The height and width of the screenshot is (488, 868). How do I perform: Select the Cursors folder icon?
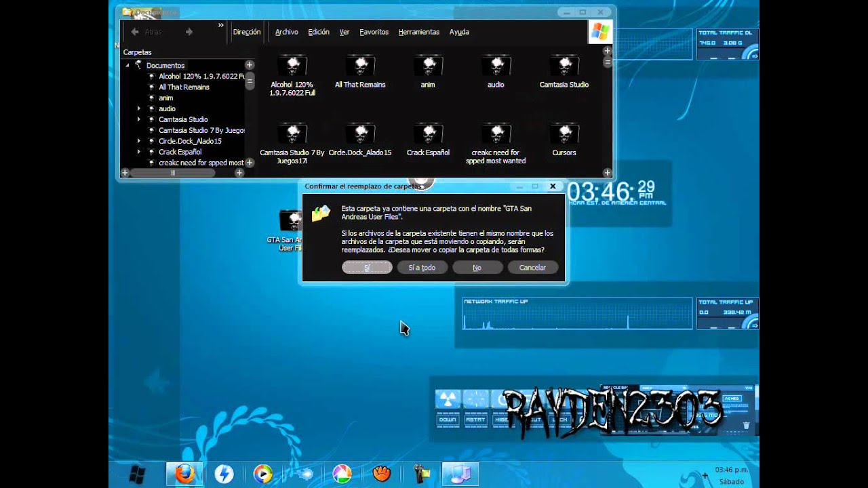(564, 140)
